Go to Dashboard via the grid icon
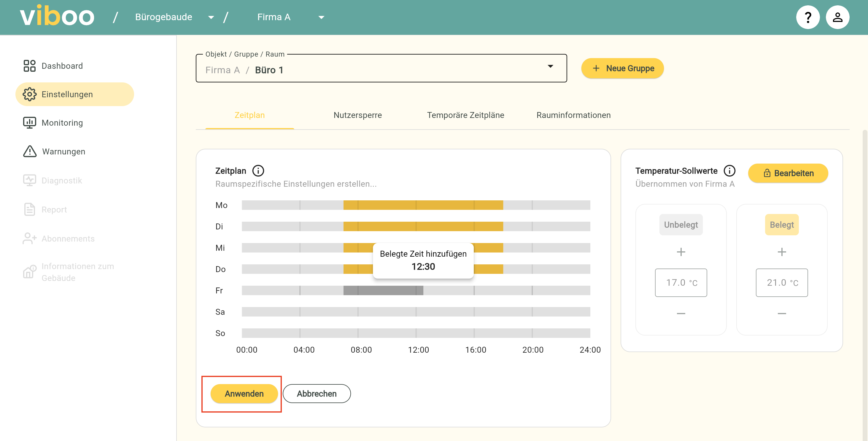Image resolution: width=868 pixels, height=441 pixels. click(29, 65)
